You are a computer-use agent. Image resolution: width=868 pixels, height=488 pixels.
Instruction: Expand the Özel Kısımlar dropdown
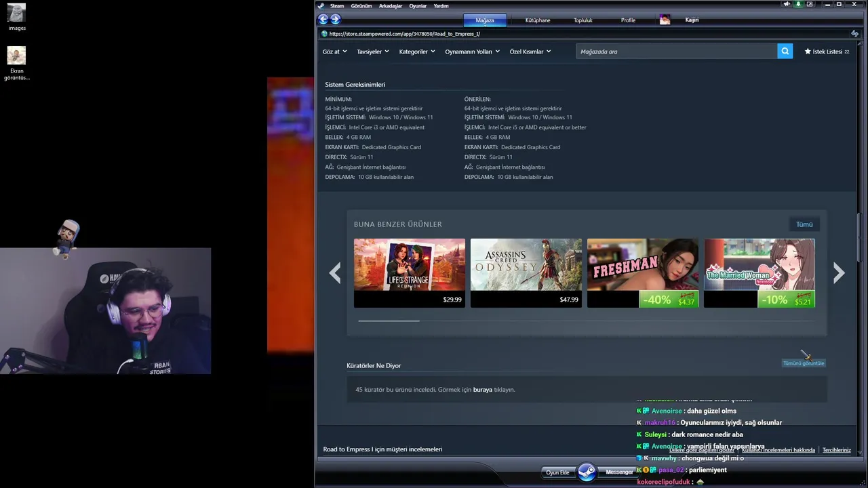530,52
